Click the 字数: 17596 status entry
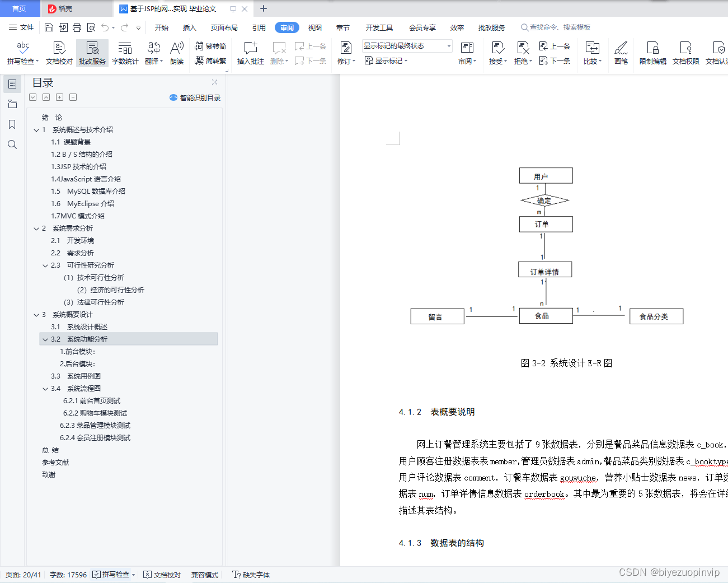The width and height of the screenshot is (728, 583). point(68,575)
